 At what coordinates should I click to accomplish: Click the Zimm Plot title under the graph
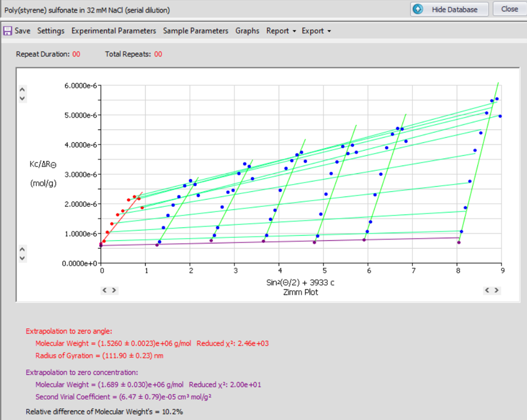click(x=301, y=292)
